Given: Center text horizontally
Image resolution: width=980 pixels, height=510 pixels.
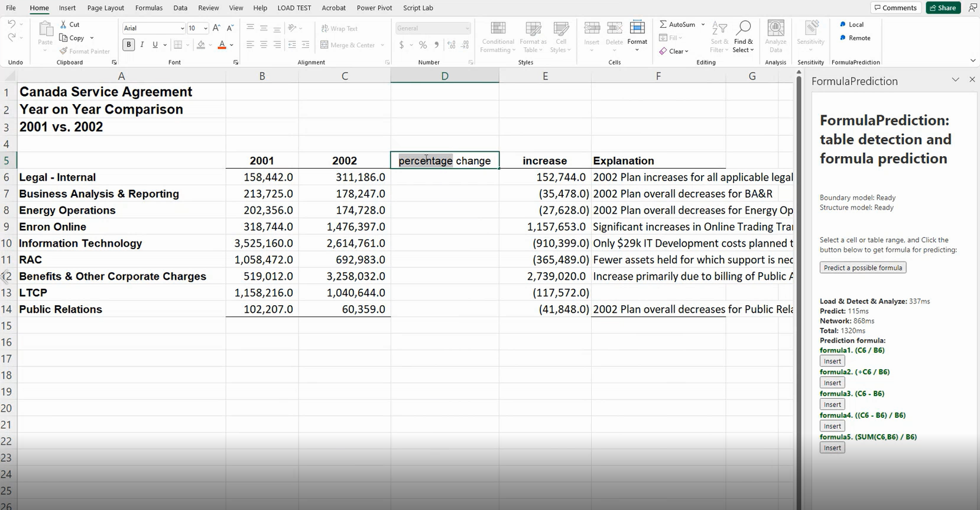Looking at the screenshot, I should click(264, 45).
